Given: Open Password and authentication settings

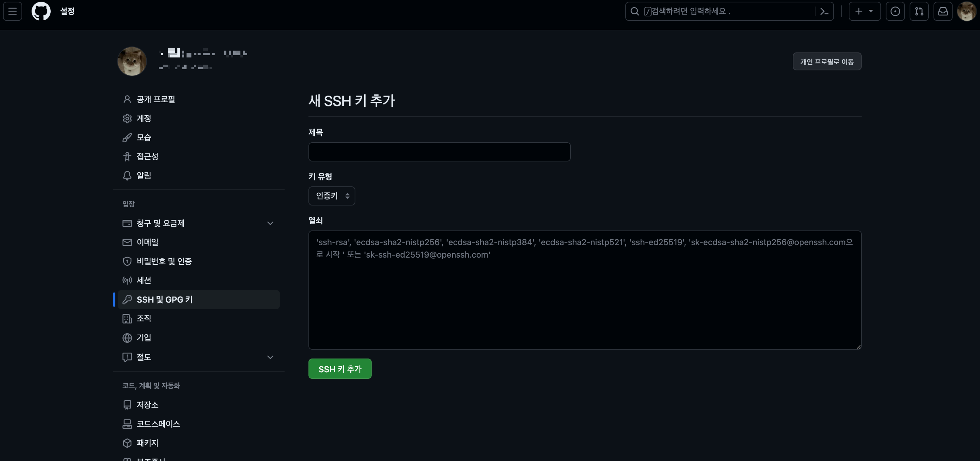Looking at the screenshot, I should (x=164, y=261).
